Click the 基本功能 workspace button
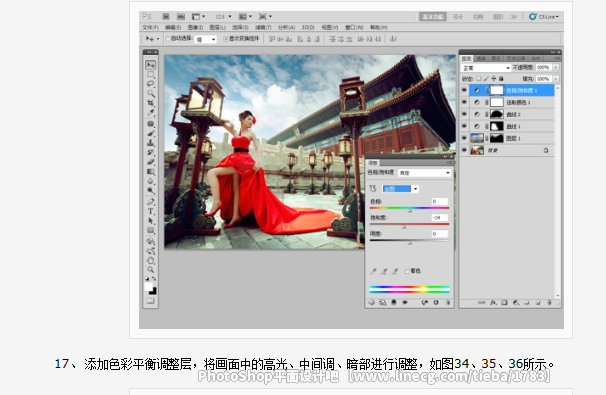606x395 pixels. pyautogui.click(x=432, y=17)
